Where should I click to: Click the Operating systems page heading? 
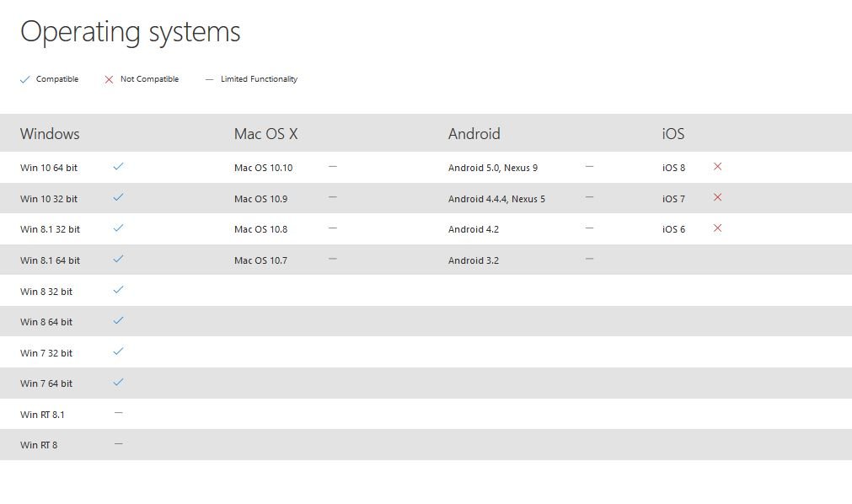click(131, 32)
